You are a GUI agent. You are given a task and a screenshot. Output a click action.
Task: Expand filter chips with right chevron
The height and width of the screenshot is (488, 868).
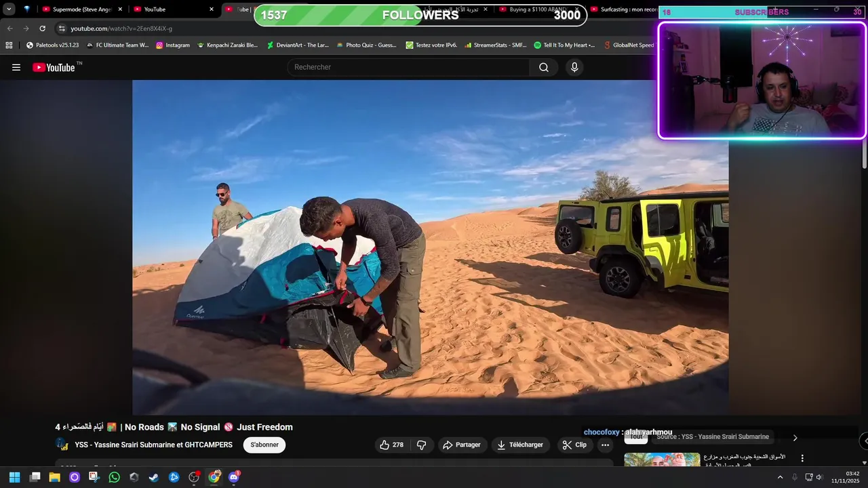[x=795, y=438]
